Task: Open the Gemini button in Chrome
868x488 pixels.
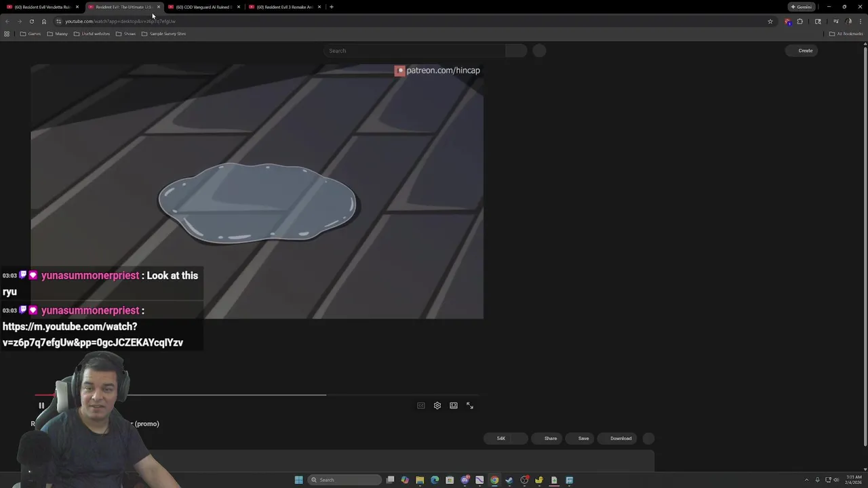Action: click(x=802, y=7)
